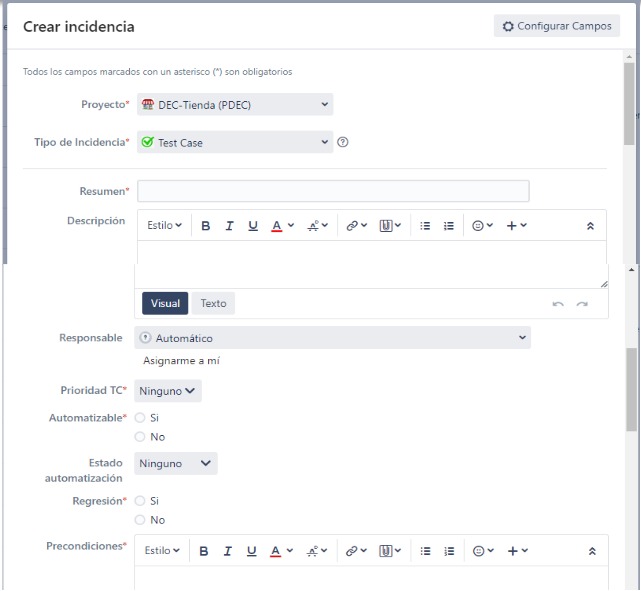Open emoji picker in the Descripción toolbar
641x591 pixels.
pos(482,226)
